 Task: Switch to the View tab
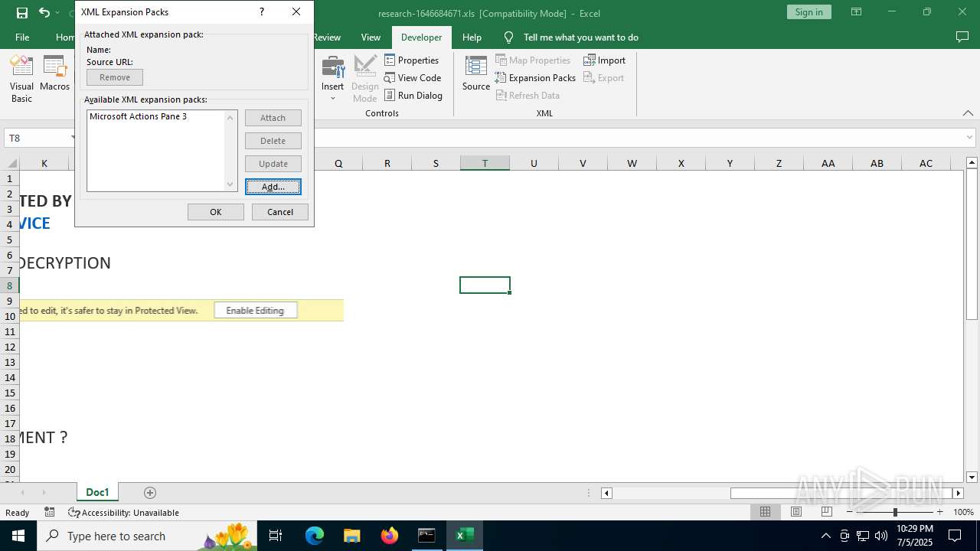click(371, 37)
